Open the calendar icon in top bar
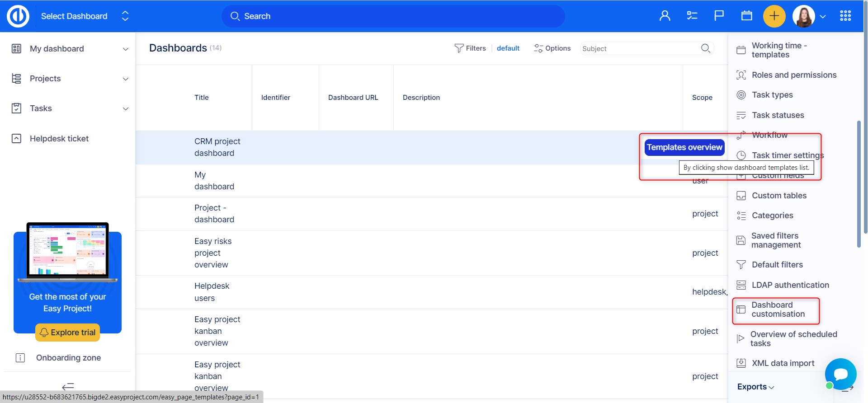868x403 pixels. point(746,16)
